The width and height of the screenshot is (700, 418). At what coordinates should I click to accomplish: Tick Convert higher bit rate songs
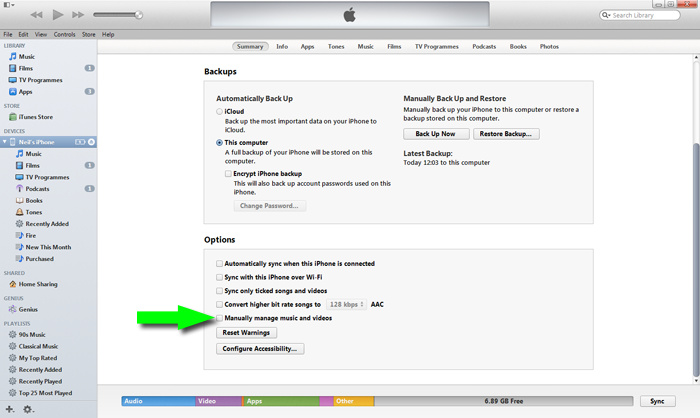point(219,305)
